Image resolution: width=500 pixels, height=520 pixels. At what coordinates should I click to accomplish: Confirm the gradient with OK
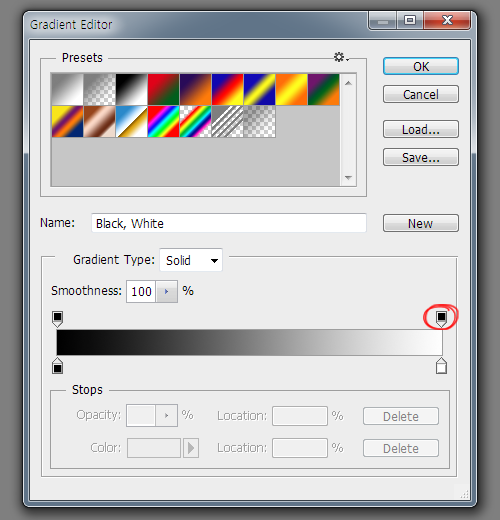pos(421,66)
